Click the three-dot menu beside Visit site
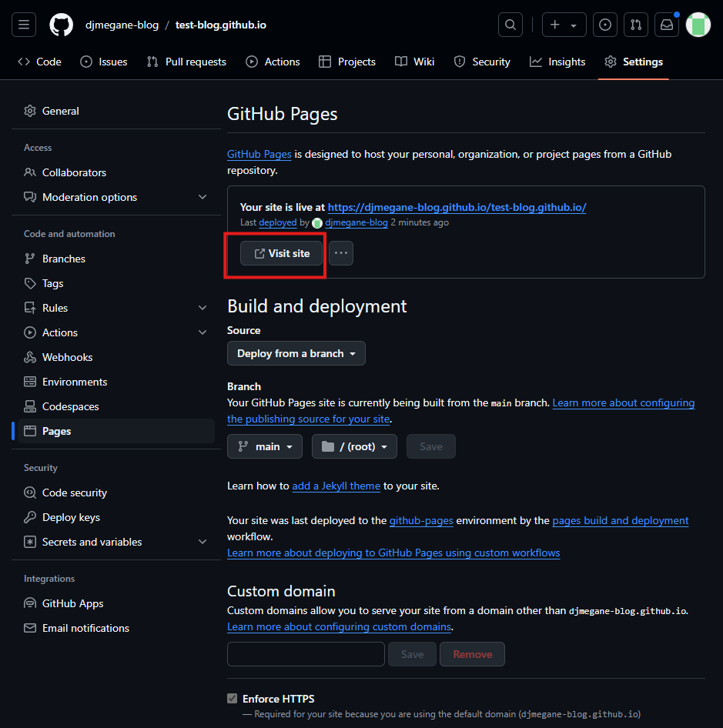The image size is (723, 728). pos(341,253)
